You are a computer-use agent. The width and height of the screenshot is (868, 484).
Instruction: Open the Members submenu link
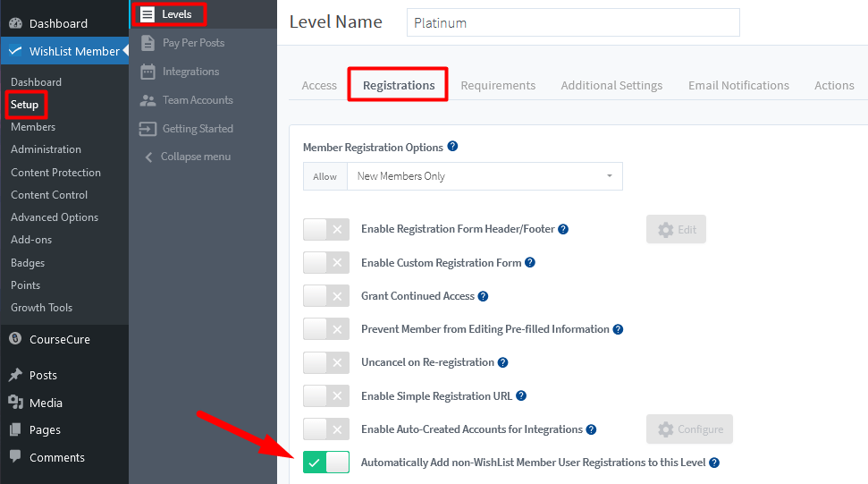33,127
